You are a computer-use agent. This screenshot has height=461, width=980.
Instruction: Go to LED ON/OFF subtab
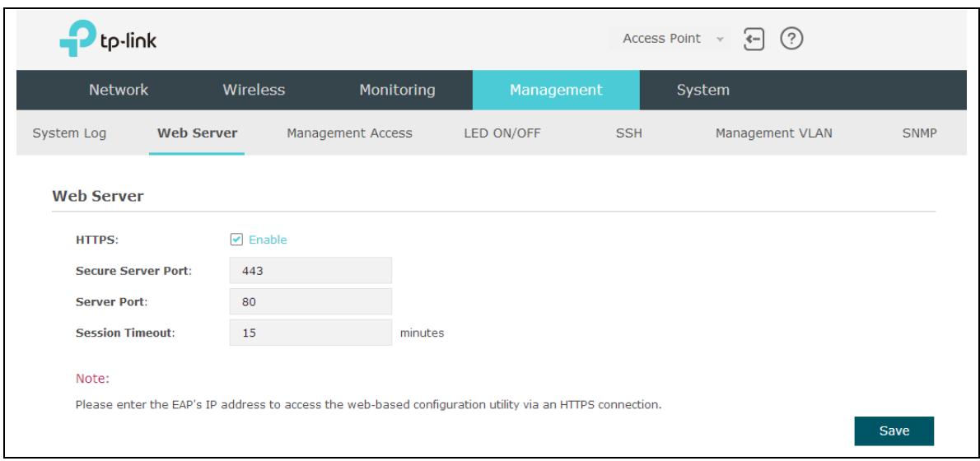click(x=502, y=133)
